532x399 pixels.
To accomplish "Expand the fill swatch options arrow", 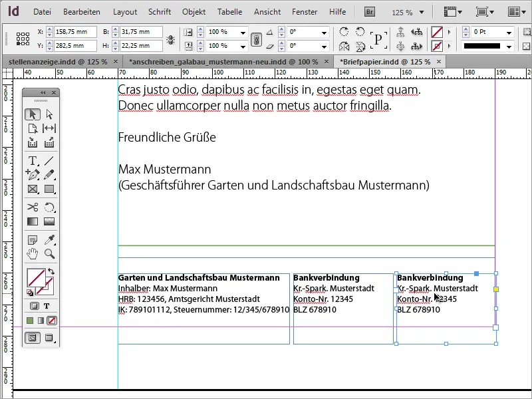I will tap(450, 32).
